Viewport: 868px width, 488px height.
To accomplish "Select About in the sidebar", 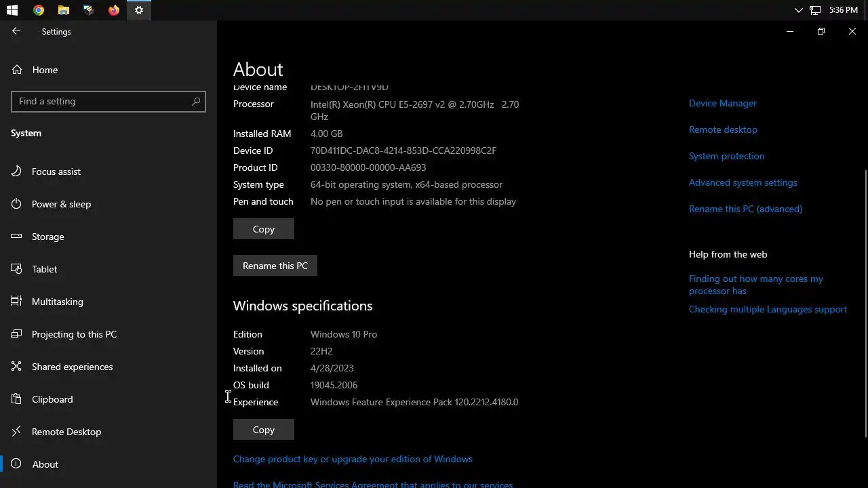I will click(x=108, y=464).
